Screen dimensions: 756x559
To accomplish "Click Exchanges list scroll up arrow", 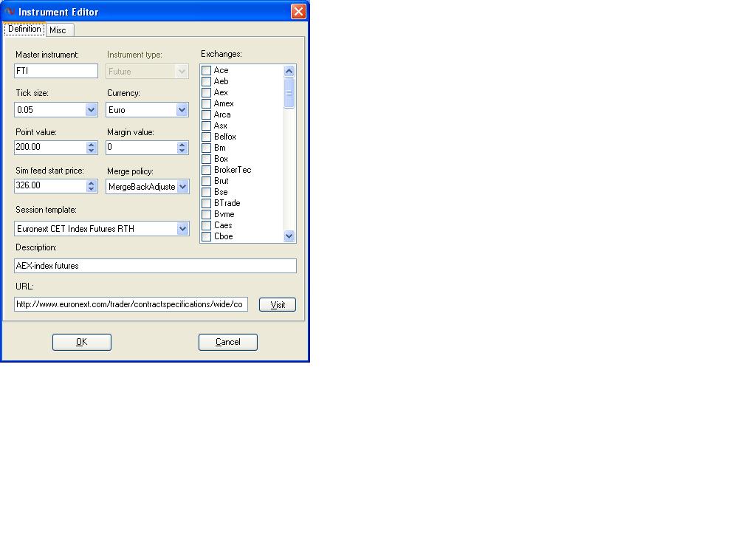I will (x=289, y=71).
